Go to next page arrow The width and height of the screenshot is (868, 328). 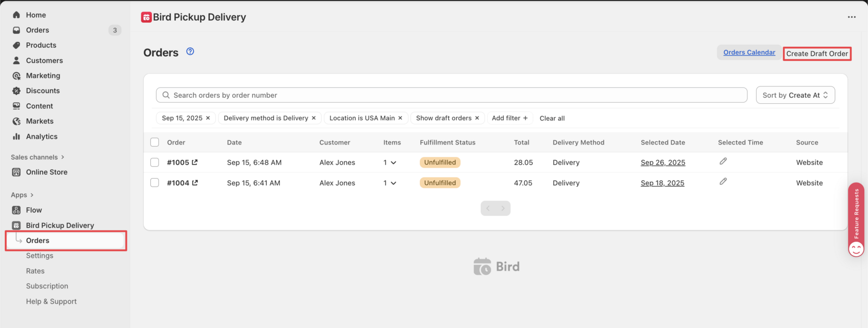[x=503, y=209]
